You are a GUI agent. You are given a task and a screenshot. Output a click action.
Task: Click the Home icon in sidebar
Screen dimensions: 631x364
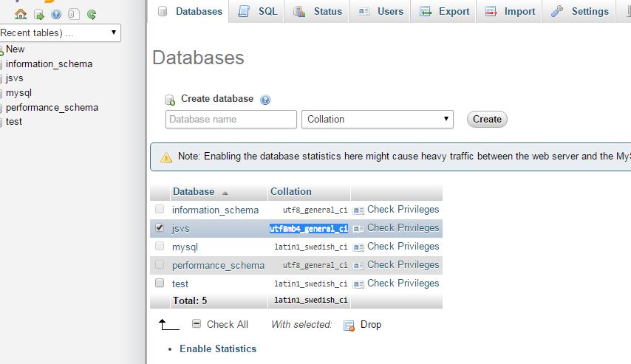tap(21, 13)
